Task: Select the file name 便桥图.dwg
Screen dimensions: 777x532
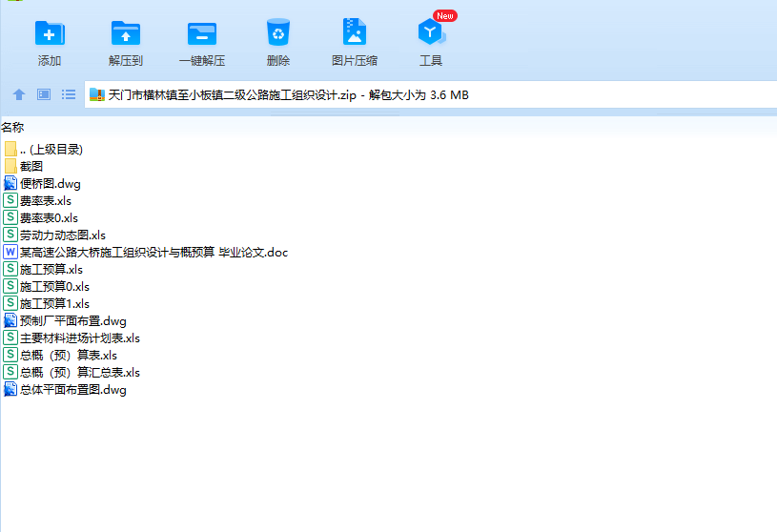Action: 50,184
